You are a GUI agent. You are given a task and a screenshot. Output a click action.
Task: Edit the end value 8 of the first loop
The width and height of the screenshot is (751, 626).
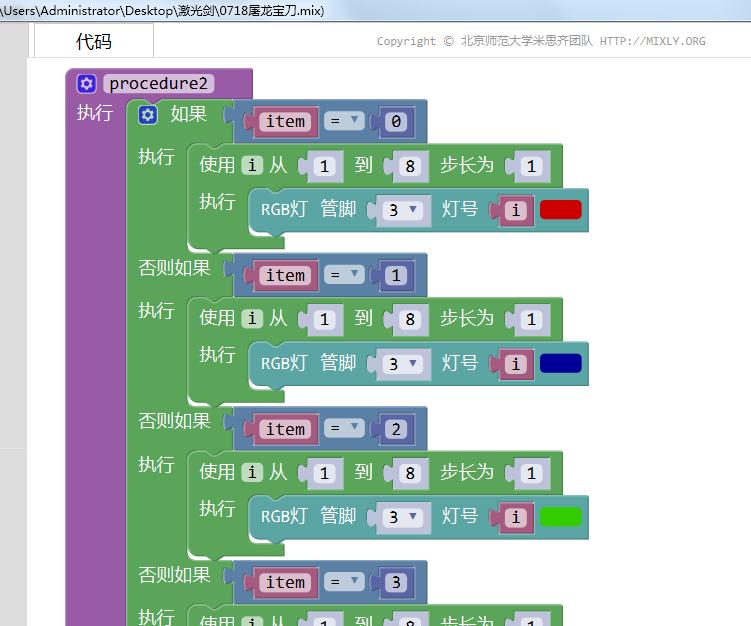[x=410, y=166]
